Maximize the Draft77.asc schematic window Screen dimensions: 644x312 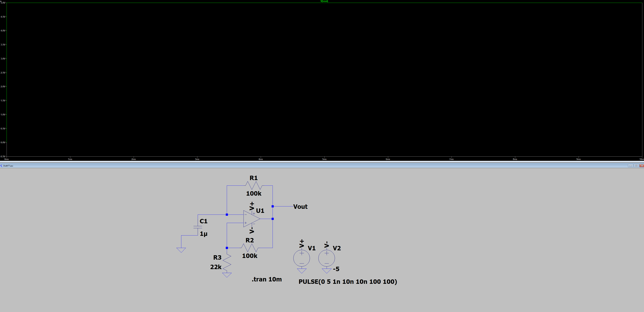(636, 166)
